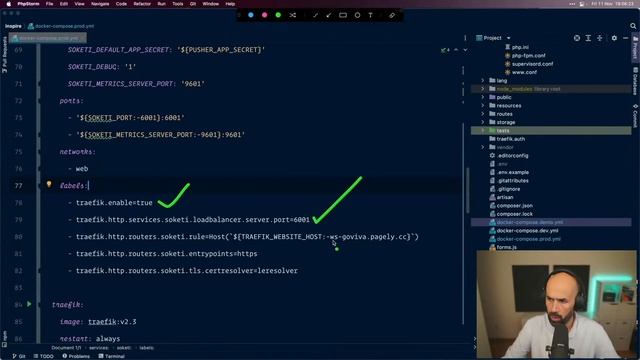Open Project panel gear settings

614,38
